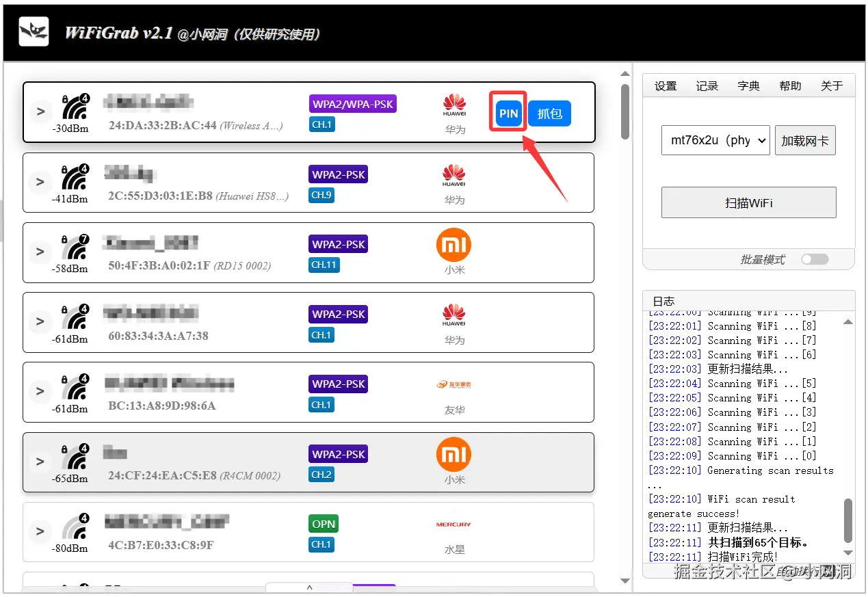The height and width of the screenshot is (597, 868).
Task: Open the mt76x2u network card dropdown
Action: tap(715, 140)
